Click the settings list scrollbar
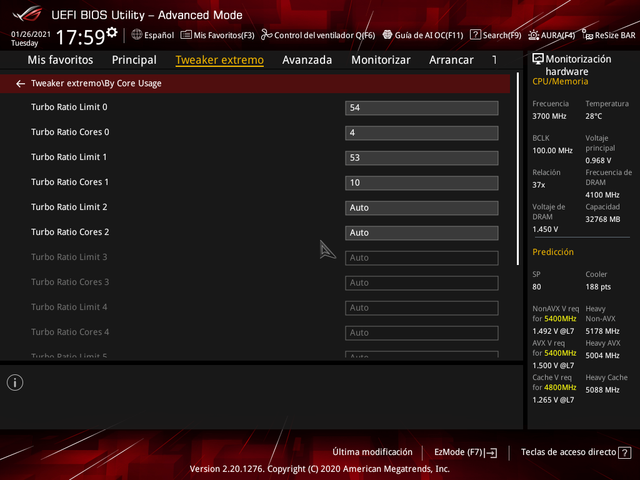Screen dimensions: 640x480 coord(518,169)
